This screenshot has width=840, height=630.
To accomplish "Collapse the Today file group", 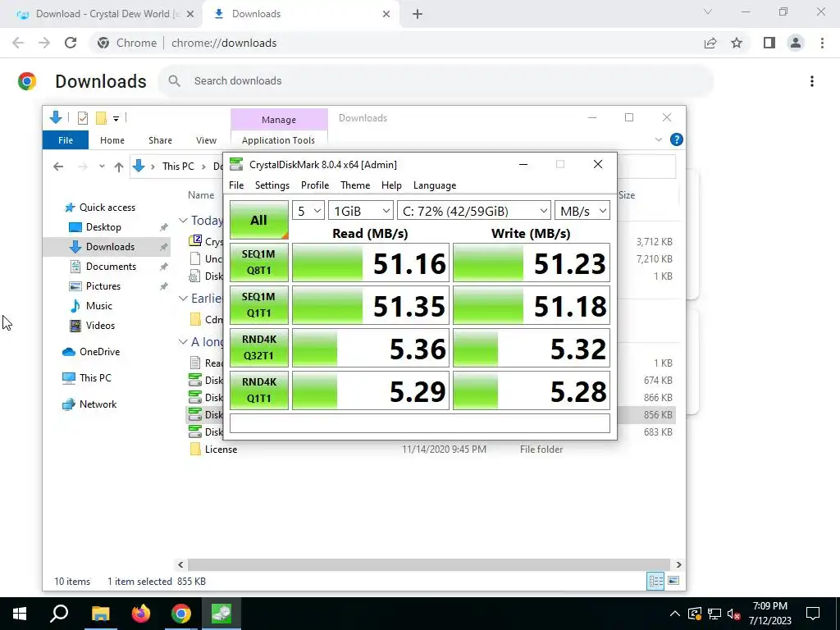I will (183, 220).
